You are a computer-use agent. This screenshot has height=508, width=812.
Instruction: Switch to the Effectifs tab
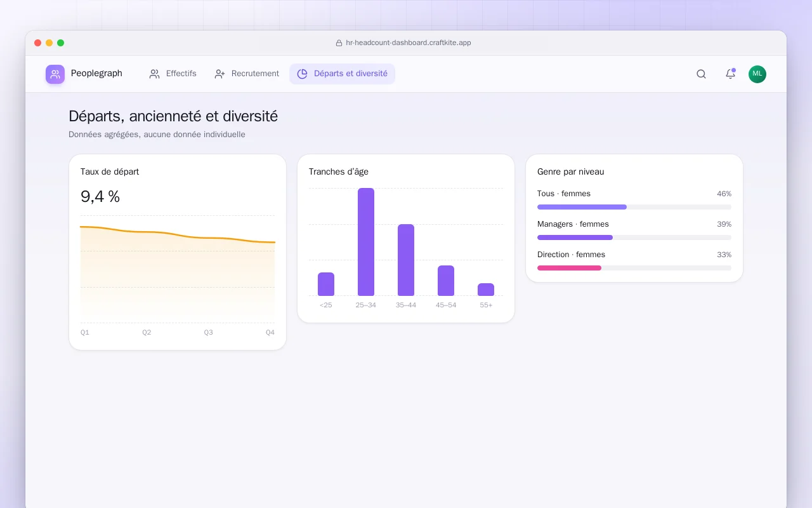[173, 74]
